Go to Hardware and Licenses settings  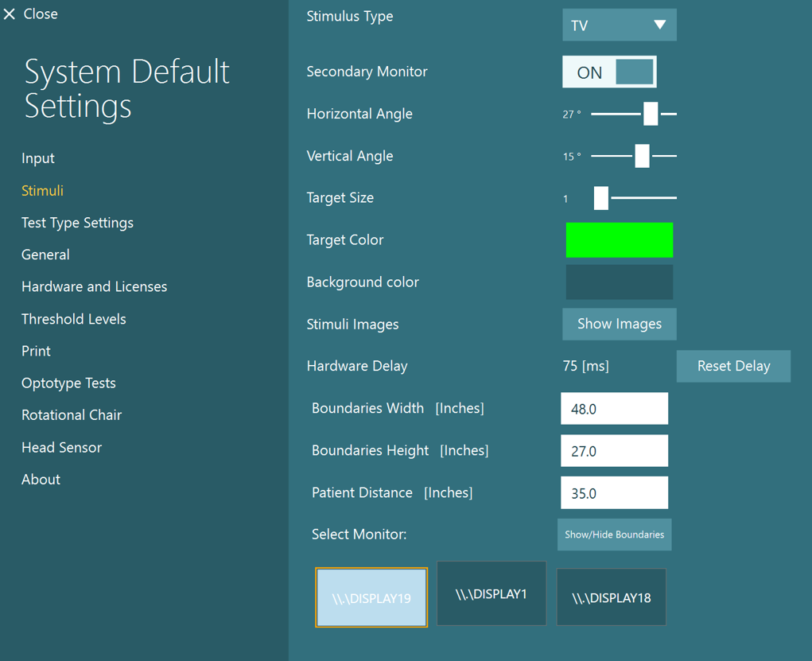coord(94,286)
